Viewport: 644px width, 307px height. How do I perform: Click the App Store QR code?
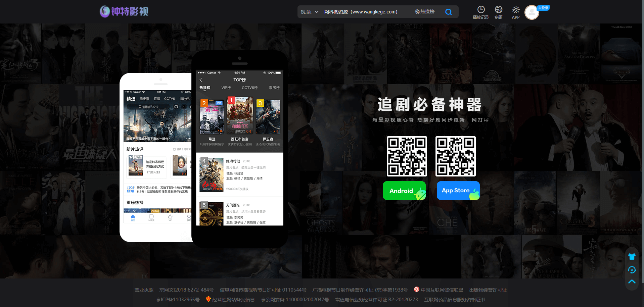456,156
